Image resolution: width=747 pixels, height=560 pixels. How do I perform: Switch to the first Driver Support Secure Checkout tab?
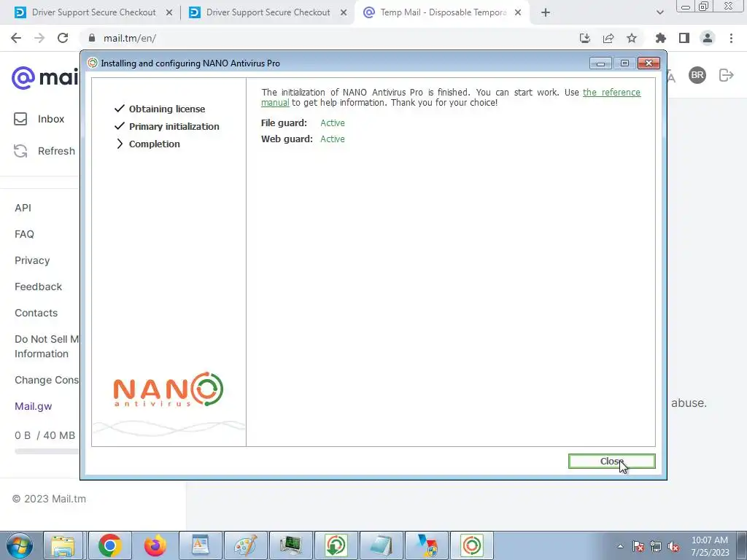point(93,12)
